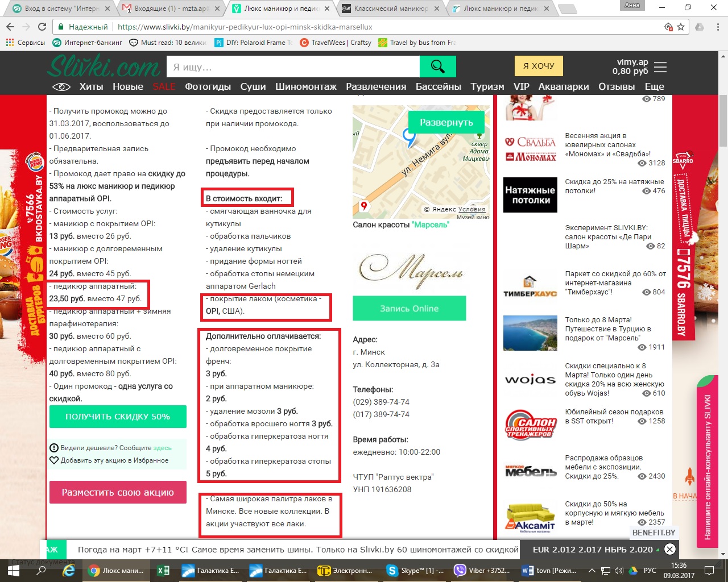Open the hamburger menu beside account balance

660,67
